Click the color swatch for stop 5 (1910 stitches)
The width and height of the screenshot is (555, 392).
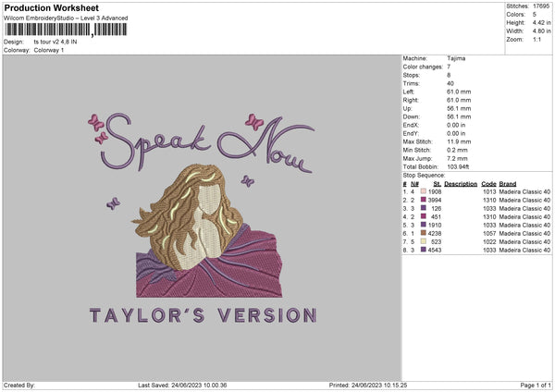[423, 225]
